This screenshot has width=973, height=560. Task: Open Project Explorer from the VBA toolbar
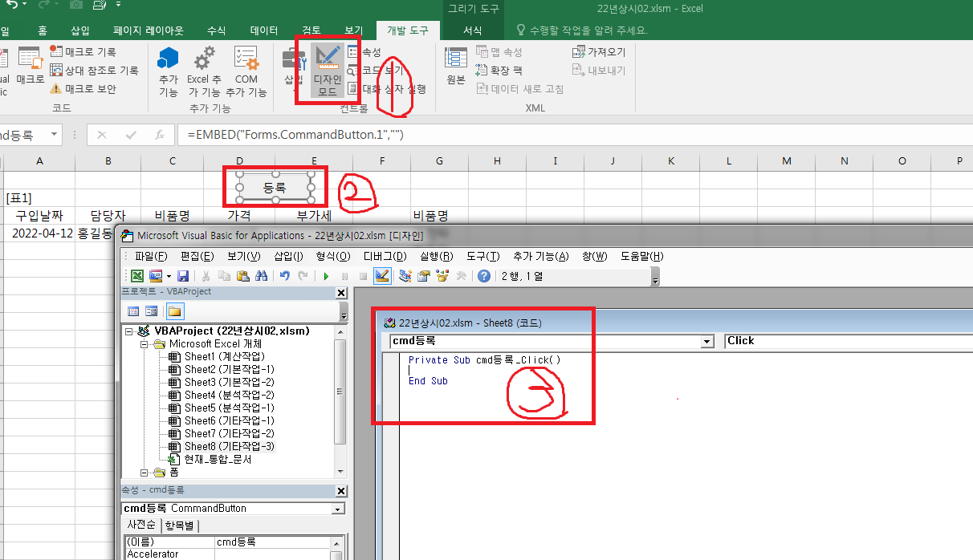tap(405, 276)
